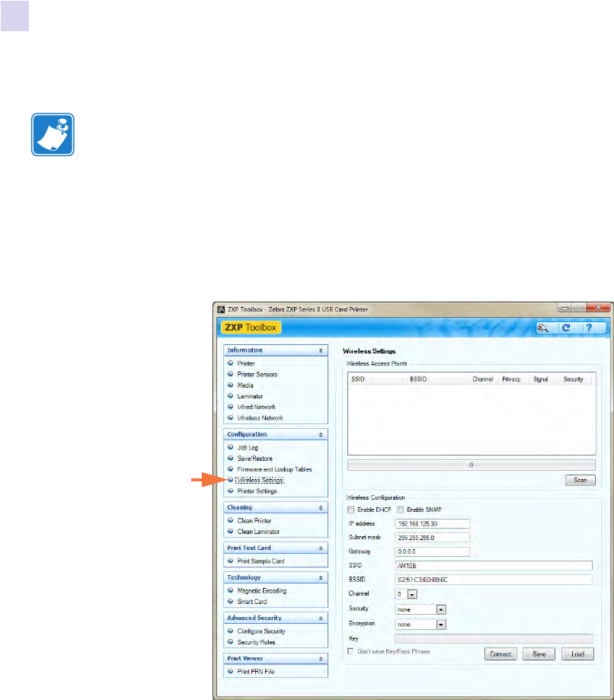Collapse the Information section

tap(321, 351)
